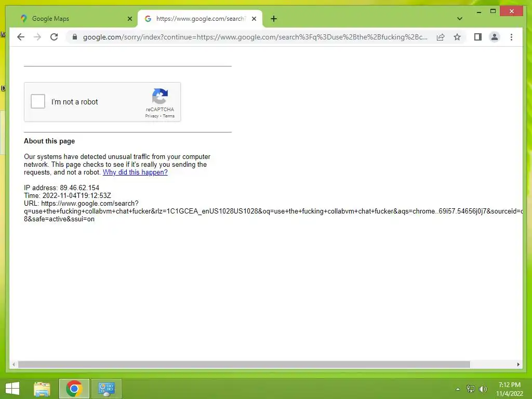Select the google.com/search tab

pos(200,19)
